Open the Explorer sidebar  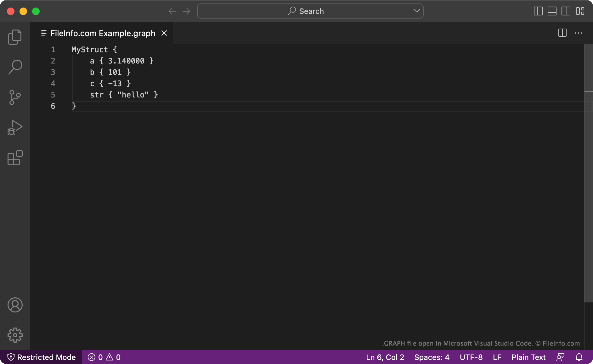click(15, 37)
